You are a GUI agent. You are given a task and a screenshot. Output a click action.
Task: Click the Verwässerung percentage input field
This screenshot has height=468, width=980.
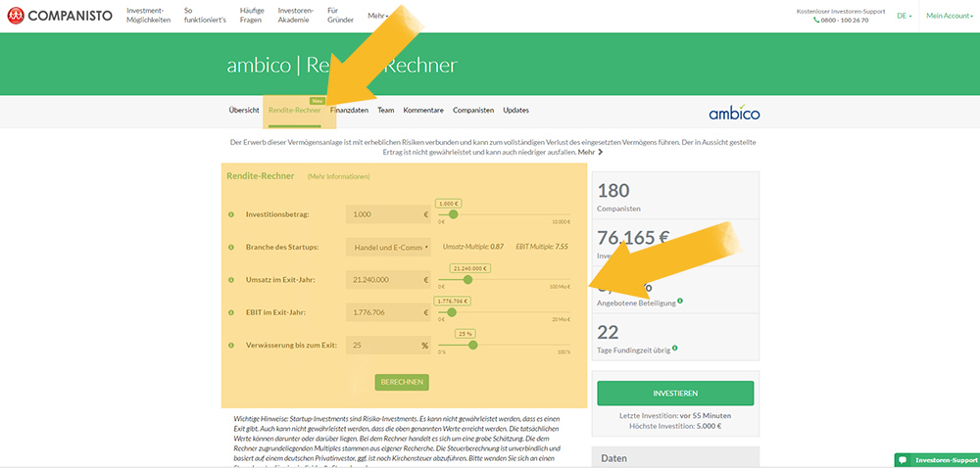(388, 345)
